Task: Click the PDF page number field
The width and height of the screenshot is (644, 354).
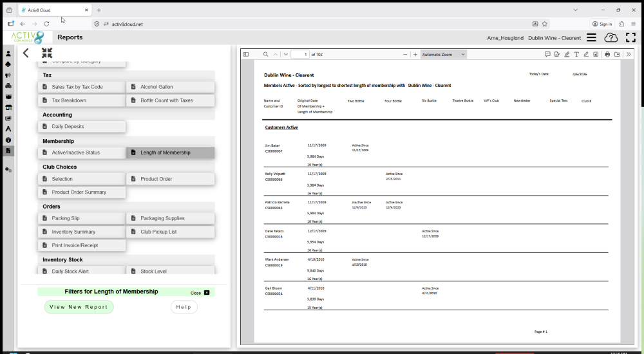Action: point(300,54)
